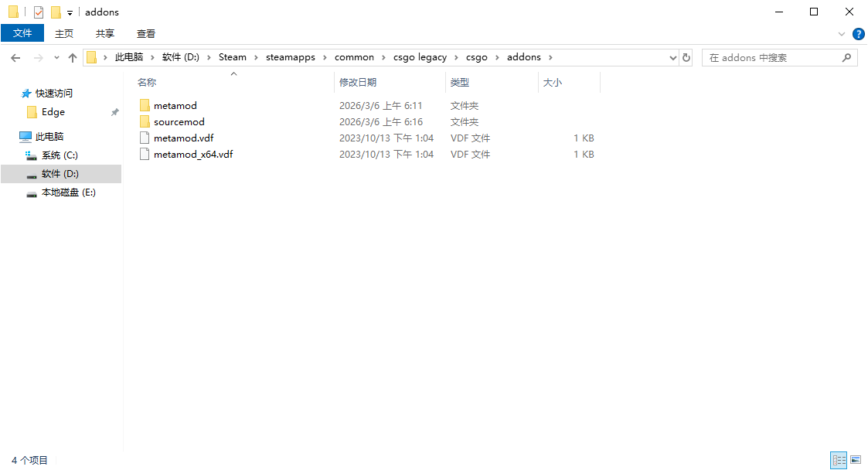Click addons breadcrumb segment
This screenshot has width=868, height=470.
coord(524,57)
